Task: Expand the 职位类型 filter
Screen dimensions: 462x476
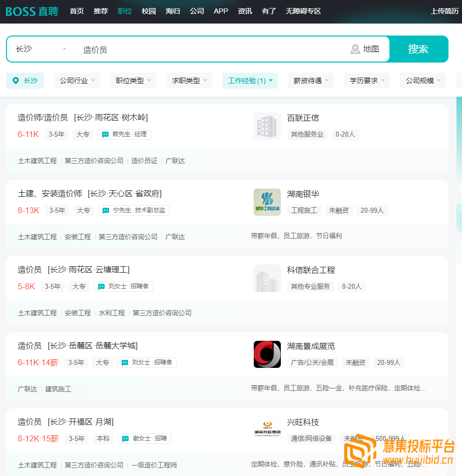Action: tap(133, 81)
